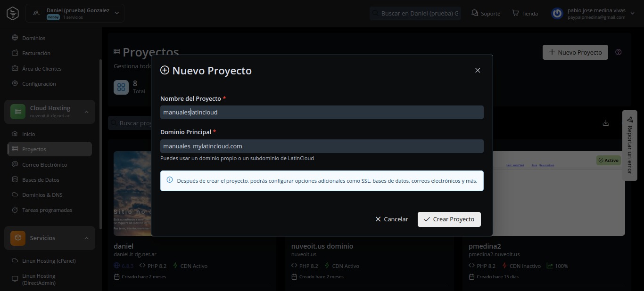The height and width of the screenshot is (291, 644).
Task: Close the Nuevo Proyecto dialog
Action: 478,70
